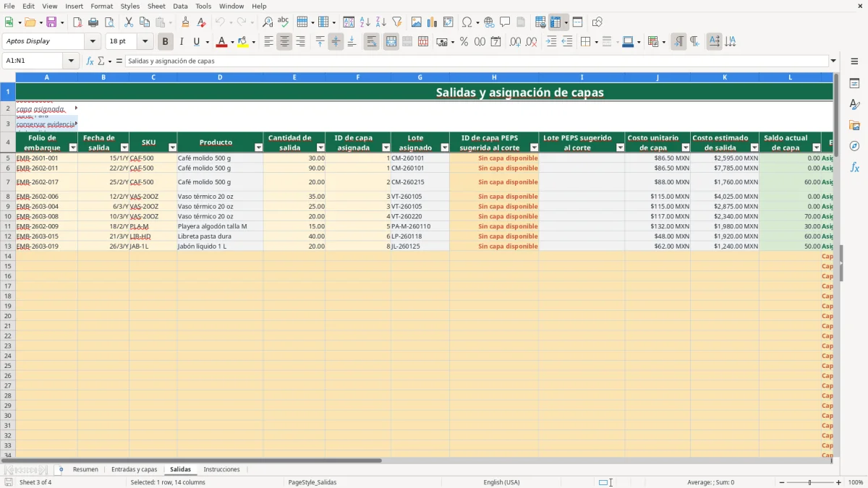Viewport: 868px width, 488px height.
Task: Toggle the AutoFilter funnel icon
Action: pyautogui.click(x=396, y=22)
